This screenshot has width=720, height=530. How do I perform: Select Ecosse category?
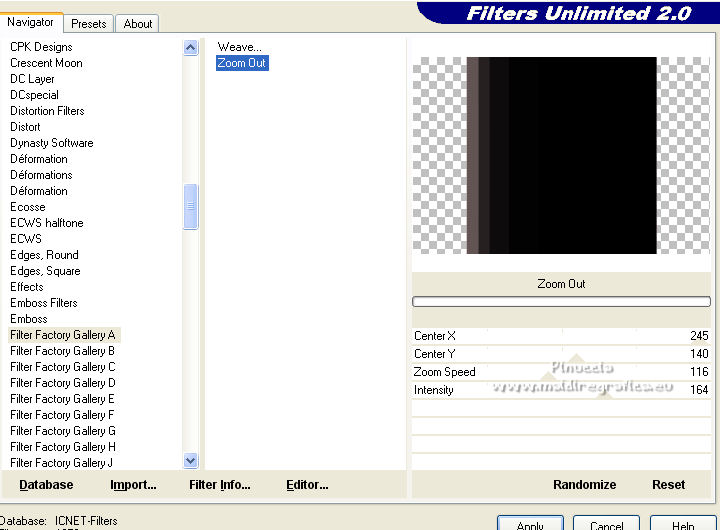(28, 207)
